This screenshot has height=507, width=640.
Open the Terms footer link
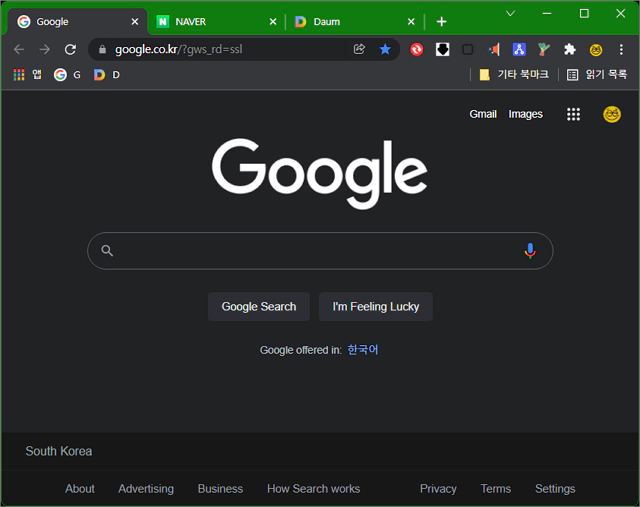[496, 489]
